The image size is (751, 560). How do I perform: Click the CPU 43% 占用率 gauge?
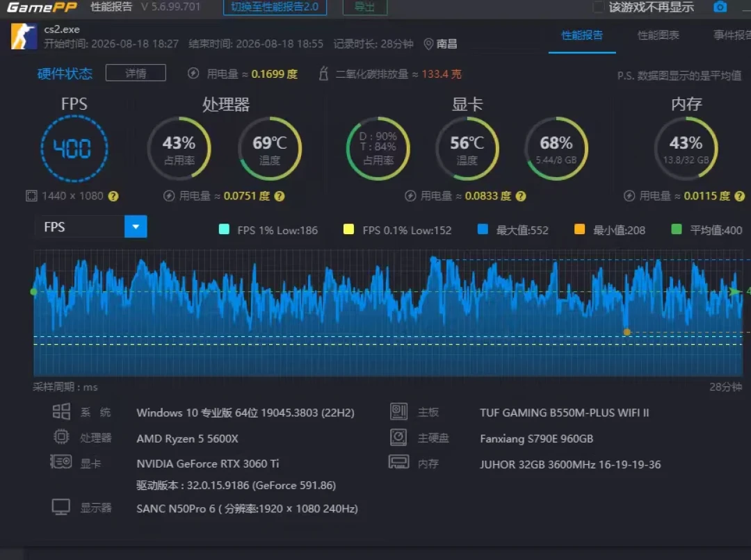[x=179, y=149]
